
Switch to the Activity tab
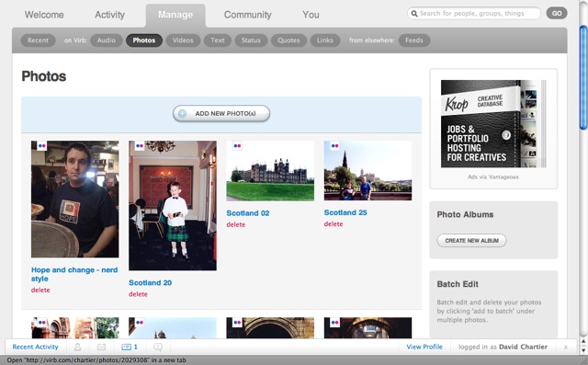click(109, 15)
